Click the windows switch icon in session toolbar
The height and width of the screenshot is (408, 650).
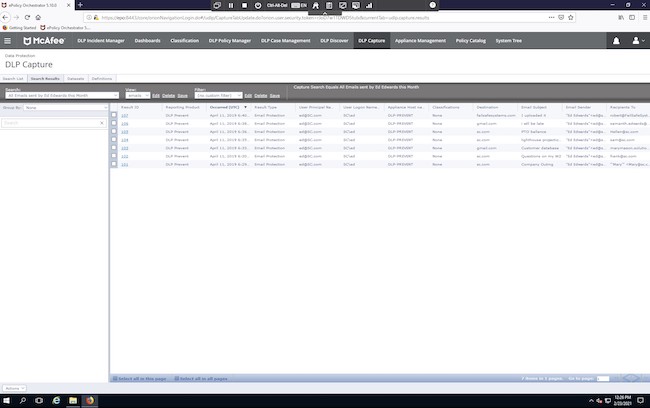tap(217, 5)
